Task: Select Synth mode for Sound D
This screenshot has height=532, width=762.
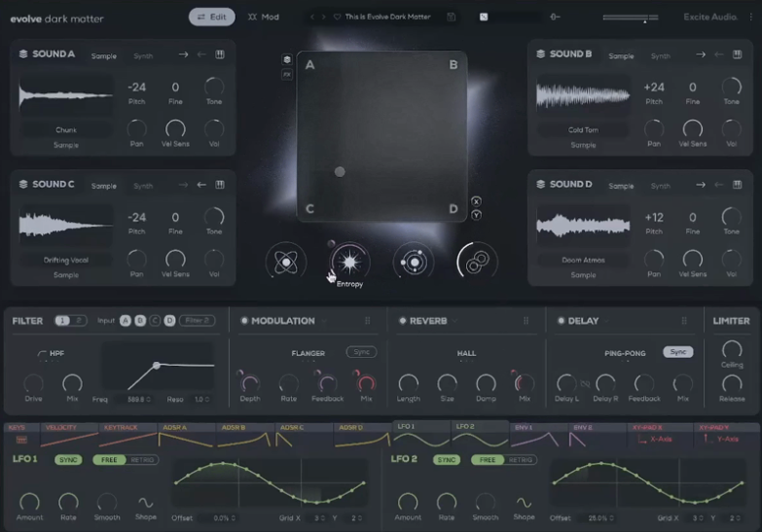Action: 660,186
